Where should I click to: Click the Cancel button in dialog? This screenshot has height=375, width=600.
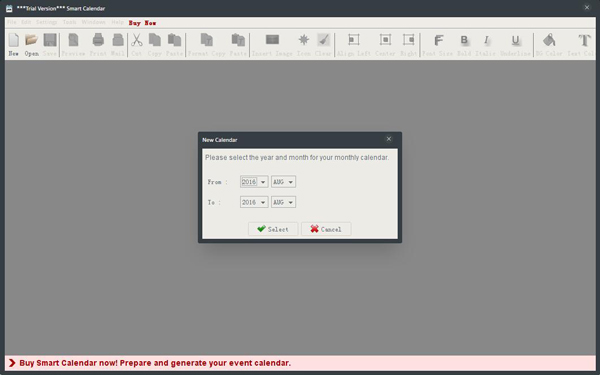point(326,229)
